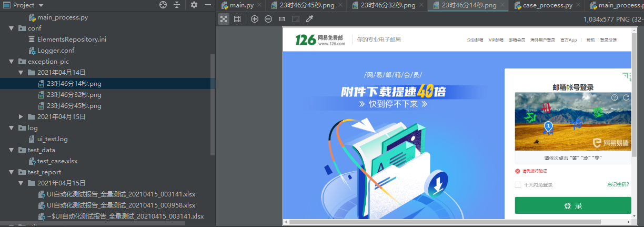The image size is (644, 227).
Task: Click the log folder icon
Action: [22, 128]
